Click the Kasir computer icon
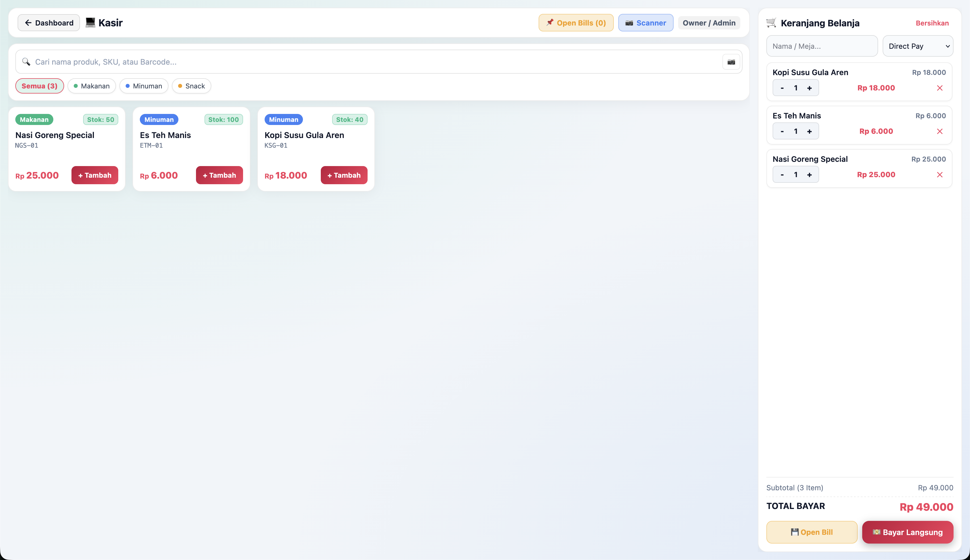This screenshot has height=560, width=970. (x=90, y=23)
